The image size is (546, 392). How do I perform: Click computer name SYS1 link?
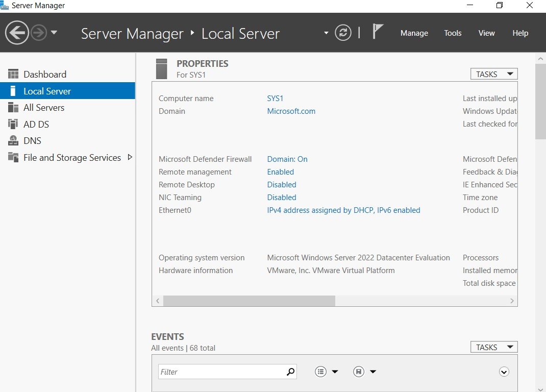point(275,99)
